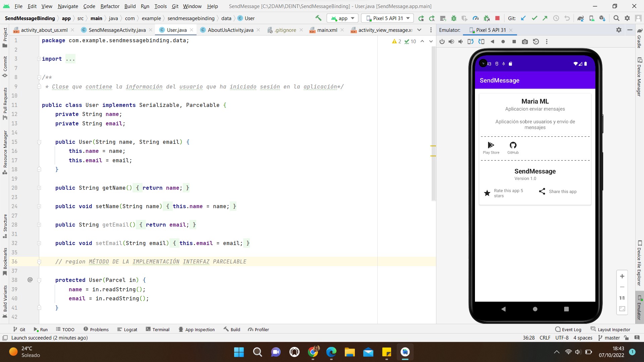The width and height of the screenshot is (644, 362).
Task: Open the run configuration dropdown labeled app
Action: click(x=342, y=18)
